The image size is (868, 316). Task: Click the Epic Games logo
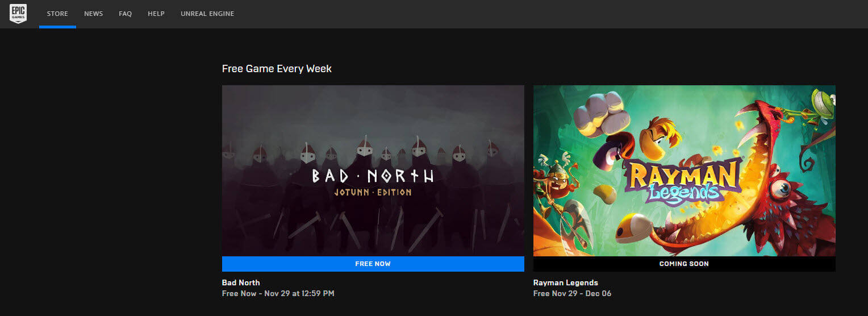tap(18, 14)
